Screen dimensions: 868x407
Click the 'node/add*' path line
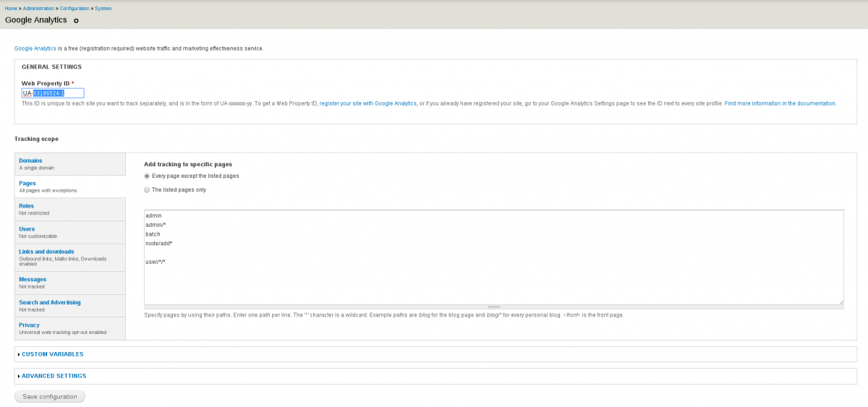[158, 244]
